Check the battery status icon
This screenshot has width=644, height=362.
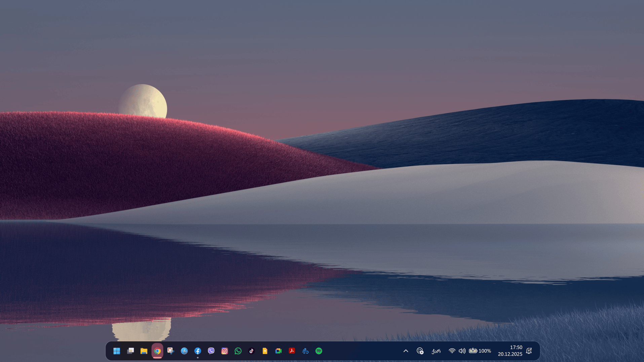point(473,351)
